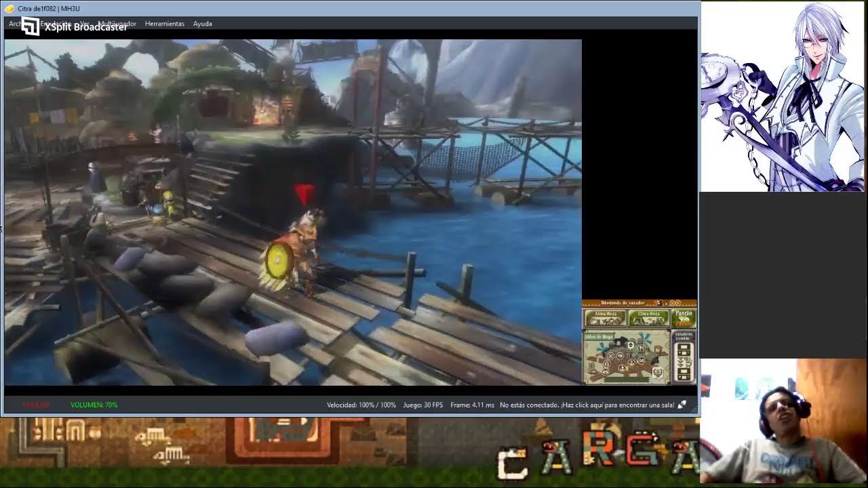Click the 'Juego: 30 FPS' status text
The width and height of the screenshot is (868, 488).
(423, 405)
